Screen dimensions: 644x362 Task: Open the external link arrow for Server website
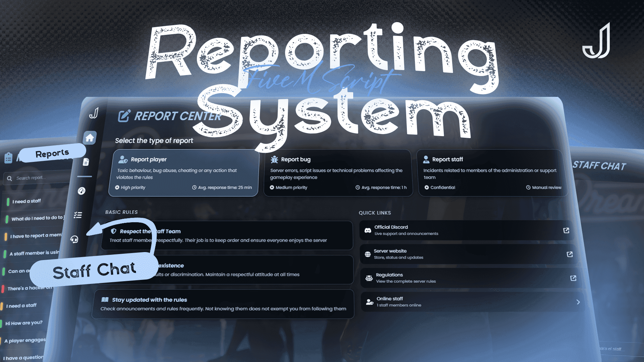click(570, 255)
